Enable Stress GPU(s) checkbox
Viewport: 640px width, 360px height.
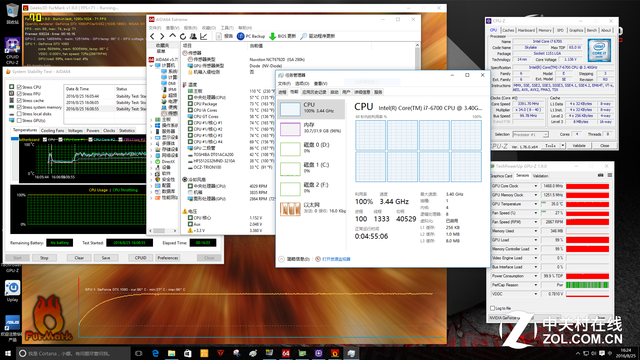tap(19, 120)
